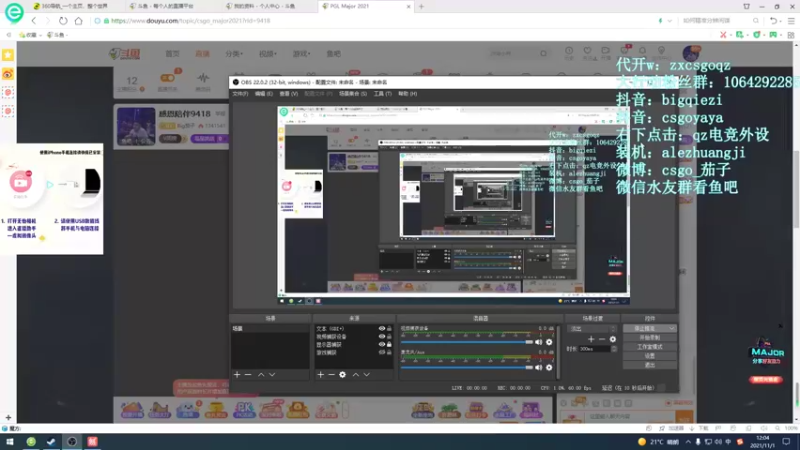Move the selected source up

(356, 374)
